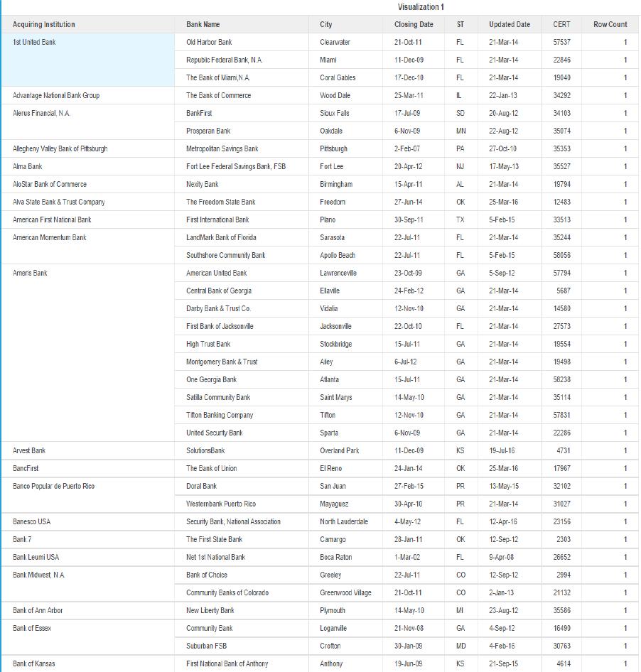641x672 pixels.
Task: Click the BankFirst cell
Action: pos(242,113)
